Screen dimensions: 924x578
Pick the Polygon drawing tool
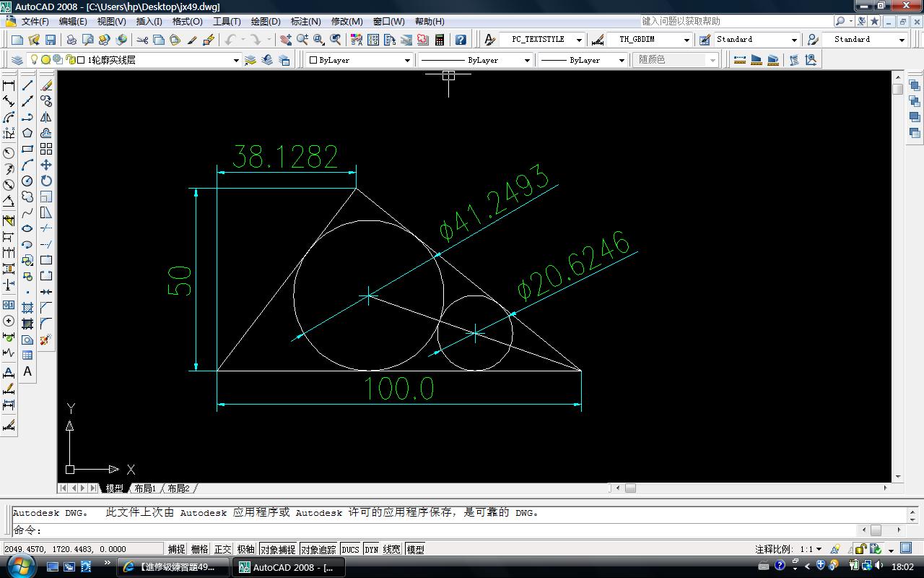(27, 133)
